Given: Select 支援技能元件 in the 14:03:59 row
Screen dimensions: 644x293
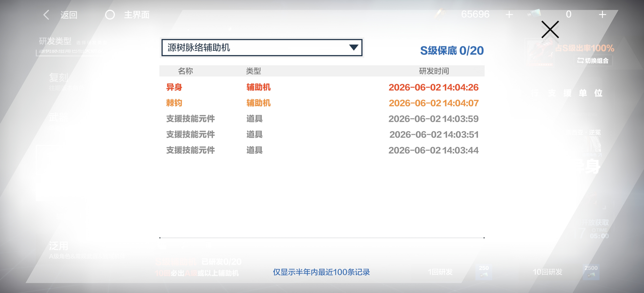Looking at the screenshot, I should pyautogui.click(x=190, y=119).
